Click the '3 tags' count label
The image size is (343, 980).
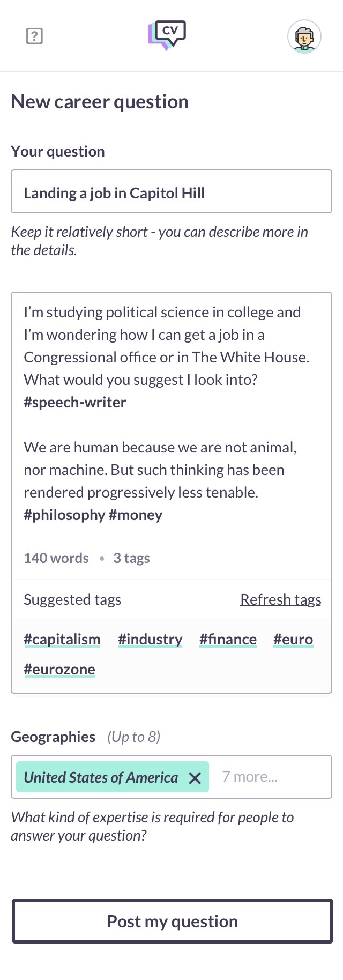(x=131, y=558)
